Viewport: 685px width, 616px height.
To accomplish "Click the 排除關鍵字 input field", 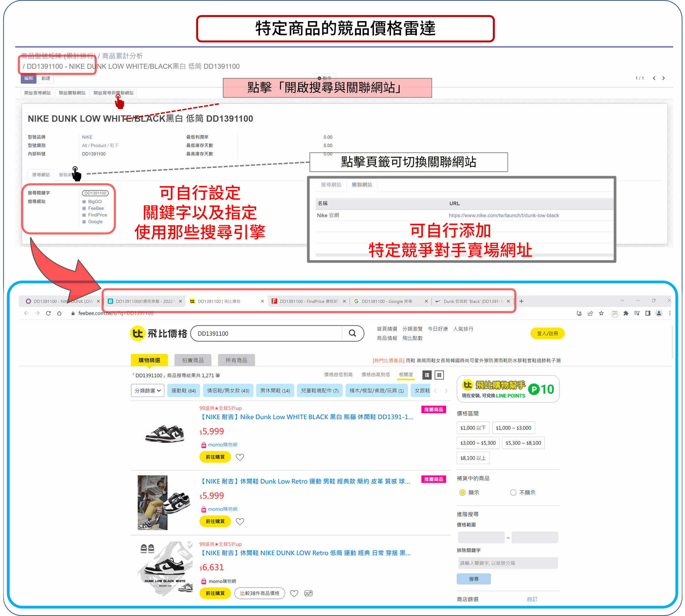I will pyautogui.click(x=507, y=563).
